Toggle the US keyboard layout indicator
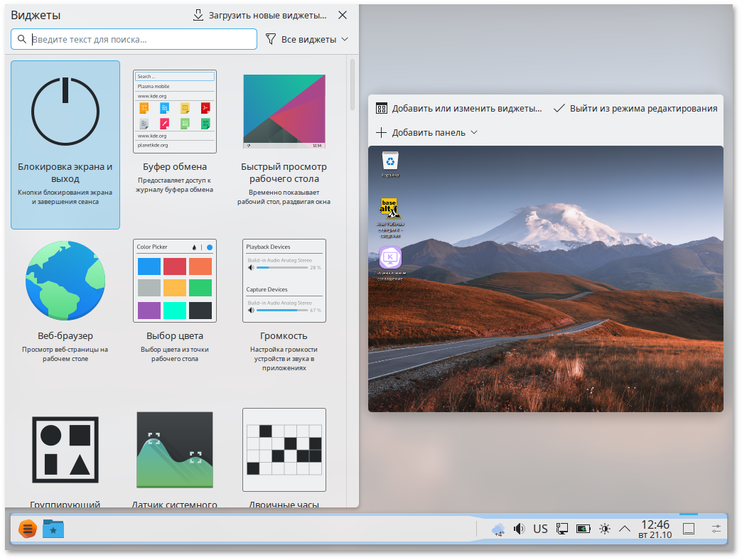742x560 pixels. (541, 529)
